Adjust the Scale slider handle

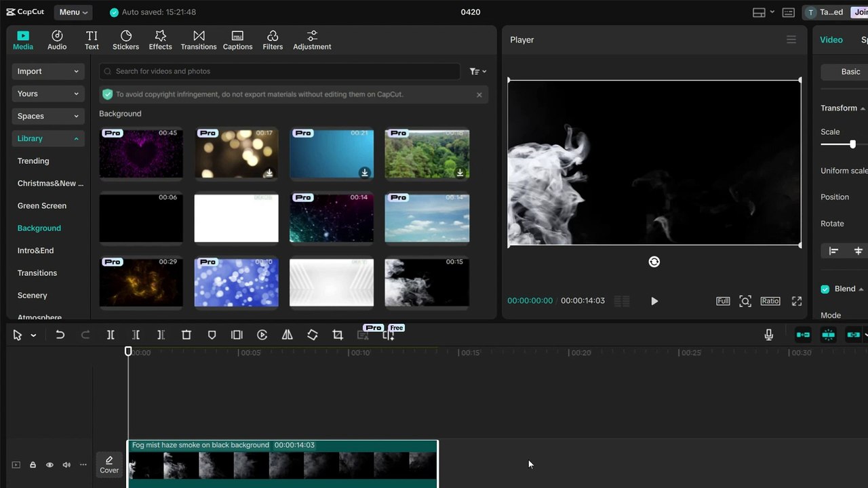click(x=852, y=144)
